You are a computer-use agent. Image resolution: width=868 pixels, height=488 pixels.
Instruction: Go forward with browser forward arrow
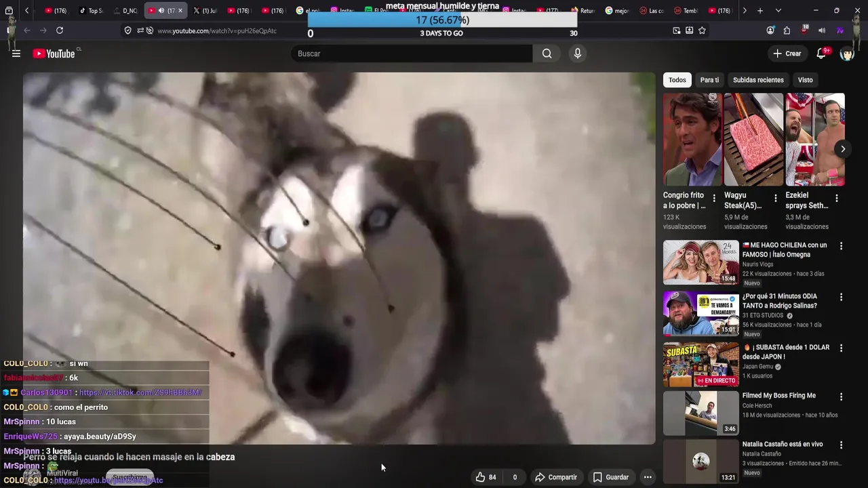click(43, 30)
